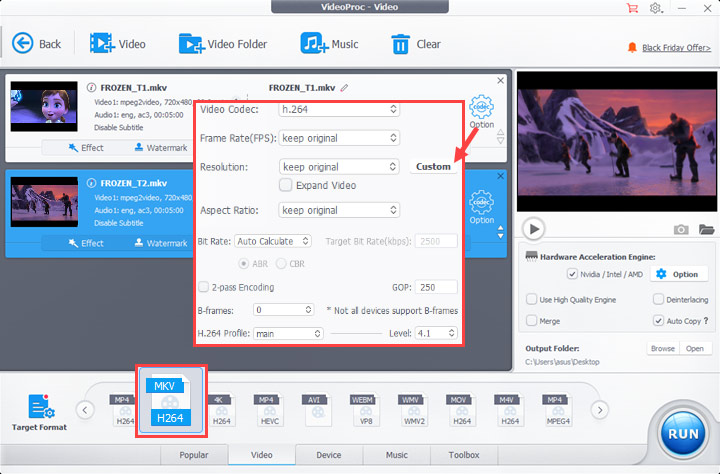720x474 pixels.
Task: Enable the Merge checkbox
Action: tap(531, 321)
